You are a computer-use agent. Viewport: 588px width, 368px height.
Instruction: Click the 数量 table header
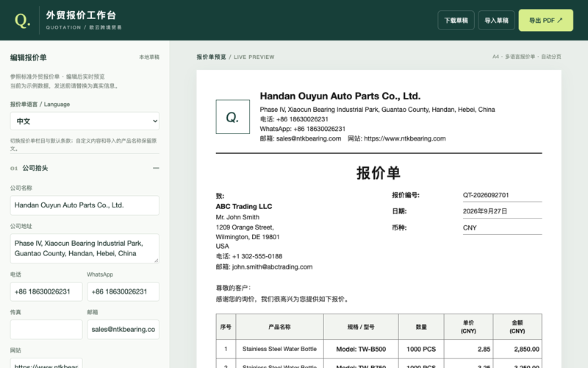pos(421,327)
